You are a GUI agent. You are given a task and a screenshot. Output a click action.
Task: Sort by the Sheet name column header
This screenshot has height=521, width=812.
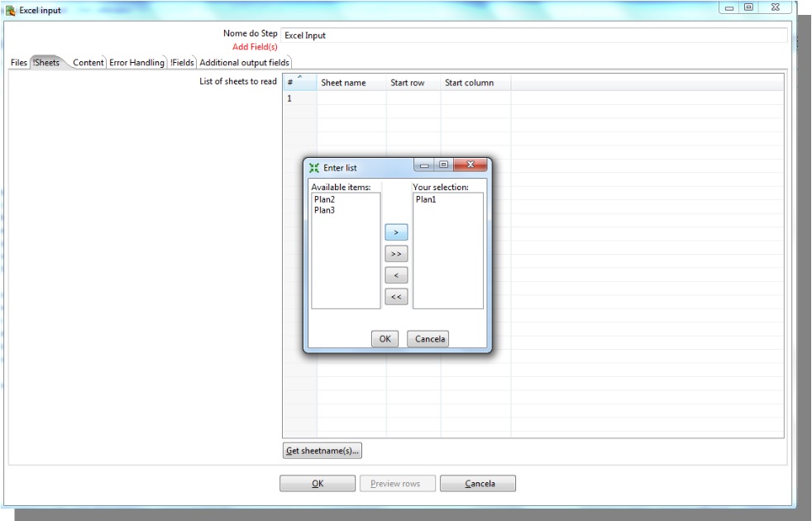click(x=343, y=83)
